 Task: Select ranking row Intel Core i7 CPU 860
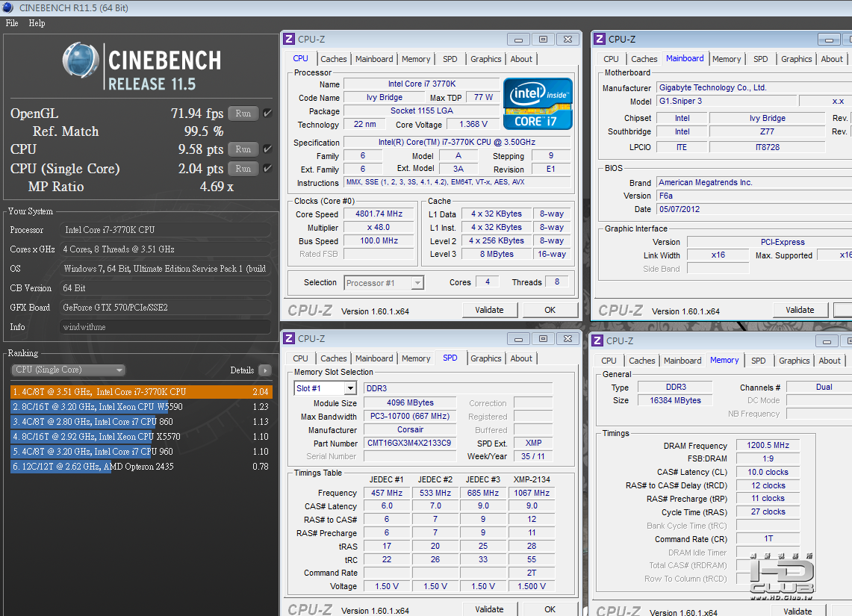(140, 422)
